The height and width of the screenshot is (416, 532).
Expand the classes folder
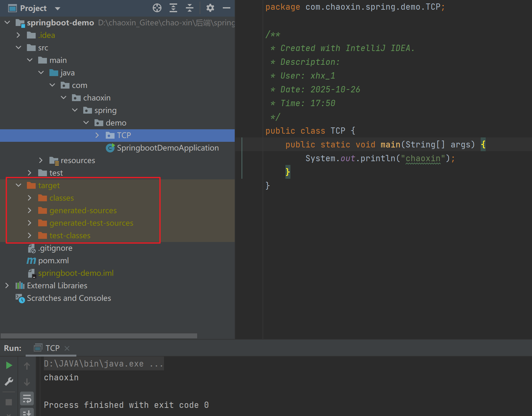29,198
